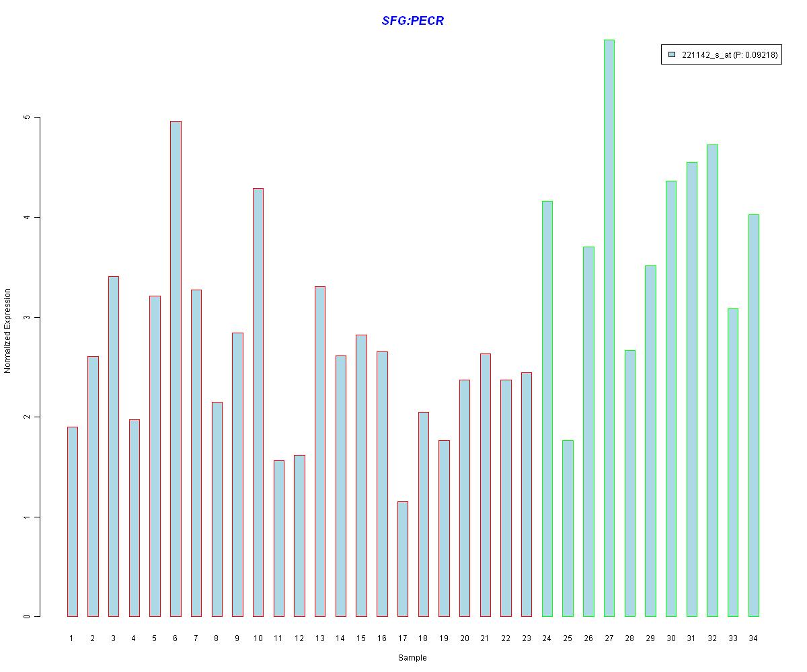Select the shortest bar, sample 17

pyautogui.click(x=403, y=558)
